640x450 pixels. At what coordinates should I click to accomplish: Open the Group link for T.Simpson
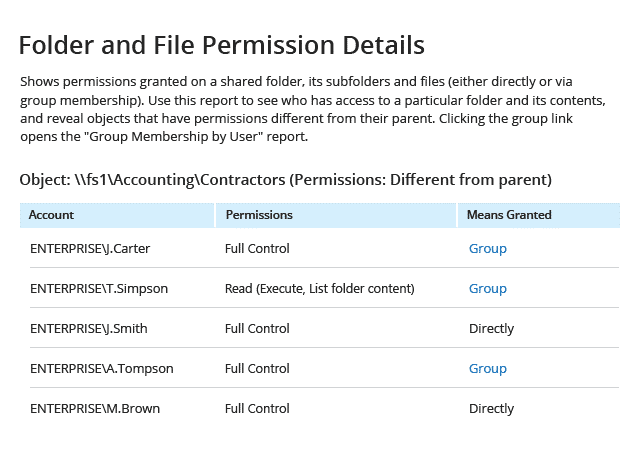pos(488,288)
